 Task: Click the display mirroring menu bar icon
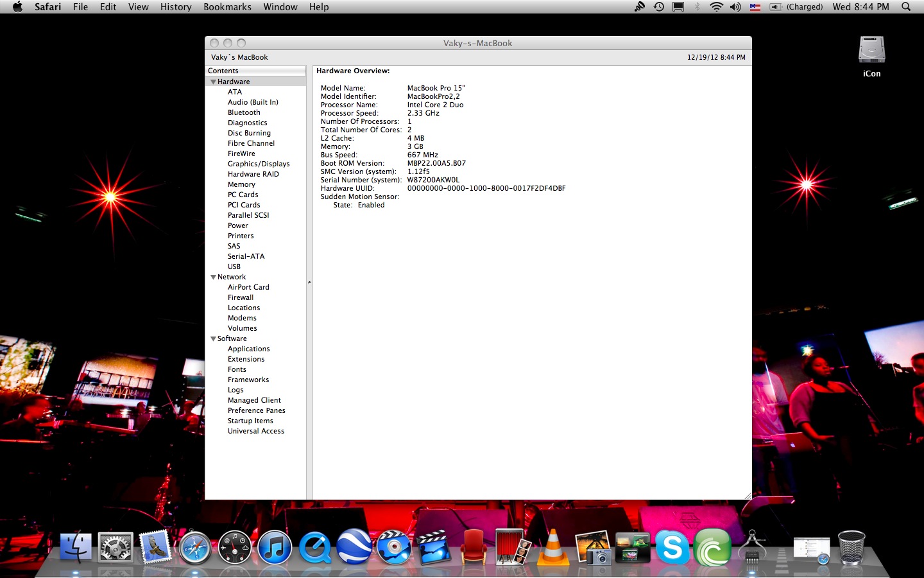pos(678,7)
